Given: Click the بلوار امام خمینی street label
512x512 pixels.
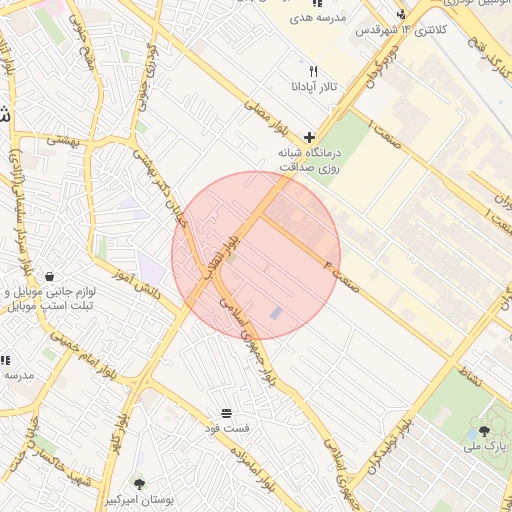Looking at the screenshot, I should tap(83, 355).
